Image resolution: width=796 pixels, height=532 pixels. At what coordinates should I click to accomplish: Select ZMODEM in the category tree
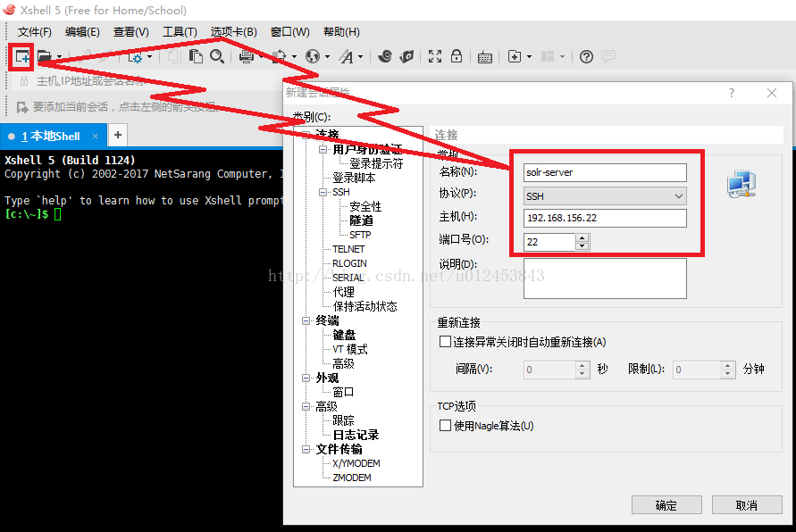352,478
